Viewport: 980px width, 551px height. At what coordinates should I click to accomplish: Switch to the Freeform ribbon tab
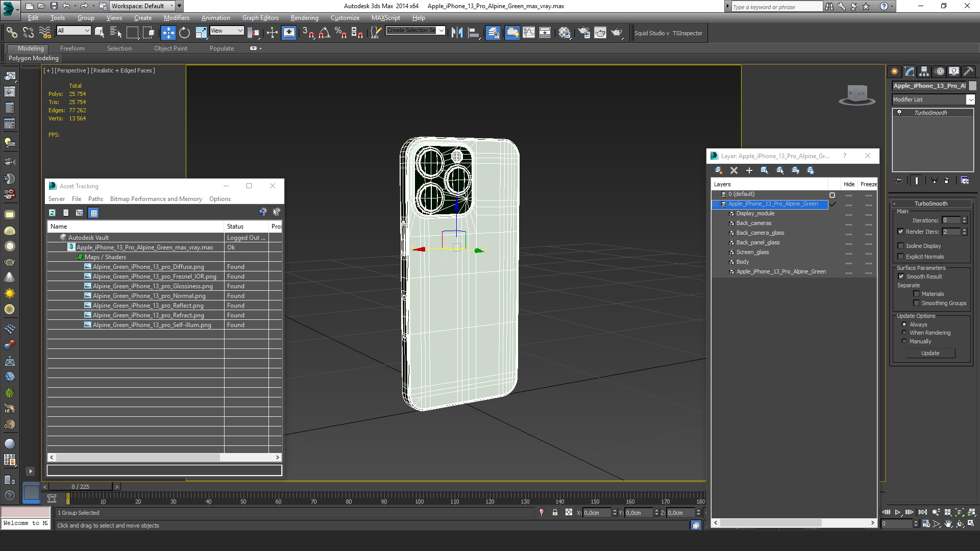point(72,48)
